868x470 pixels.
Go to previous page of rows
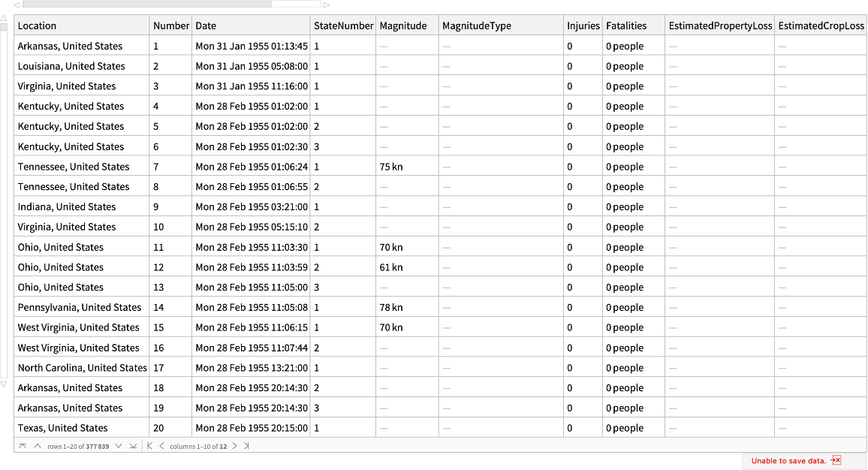[x=37, y=446]
